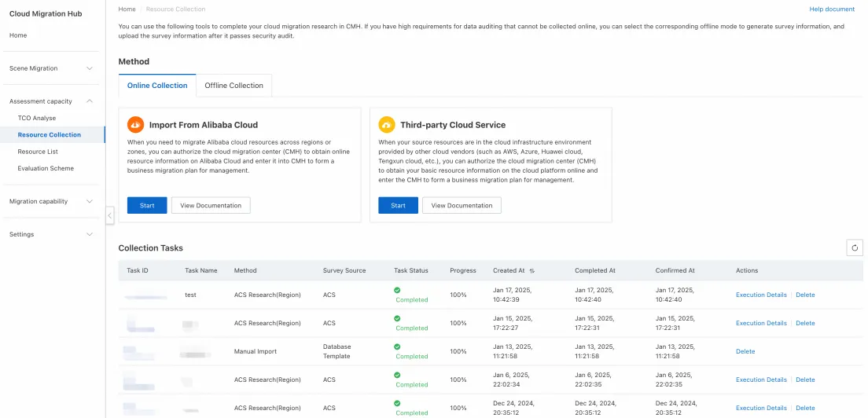Start Import From Alibaba Cloud
Viewport: 868px width, 418px height.
[147, 205]
